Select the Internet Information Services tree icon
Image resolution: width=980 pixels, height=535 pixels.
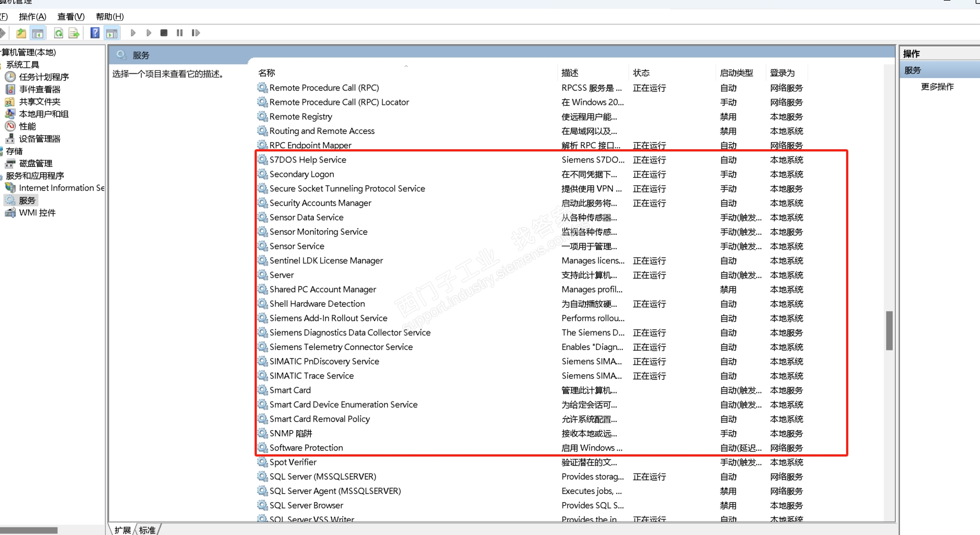pyautogui.click(x=10, y=188)
